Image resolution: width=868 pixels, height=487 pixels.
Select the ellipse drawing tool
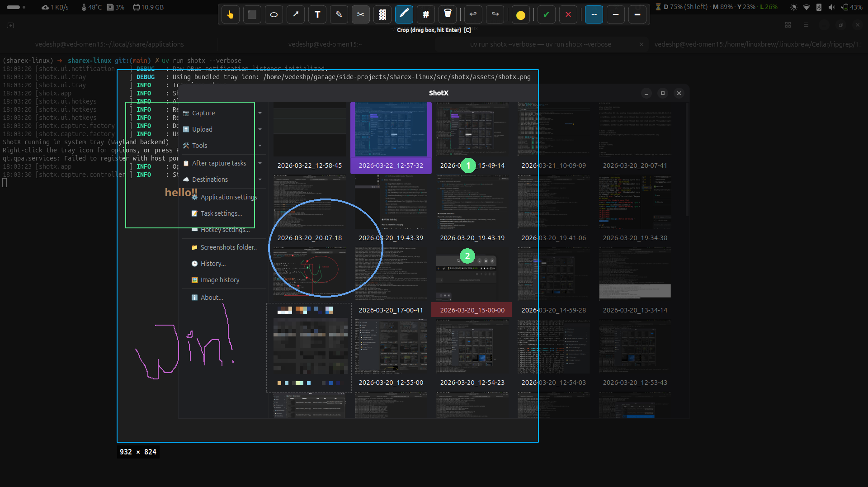tap(274, 14)
